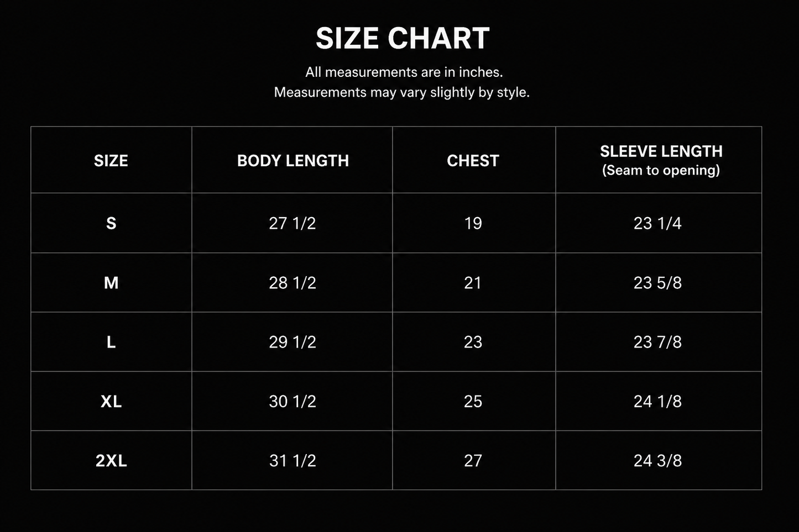Choose the XL size row label
799x532 pixels.
111,401
